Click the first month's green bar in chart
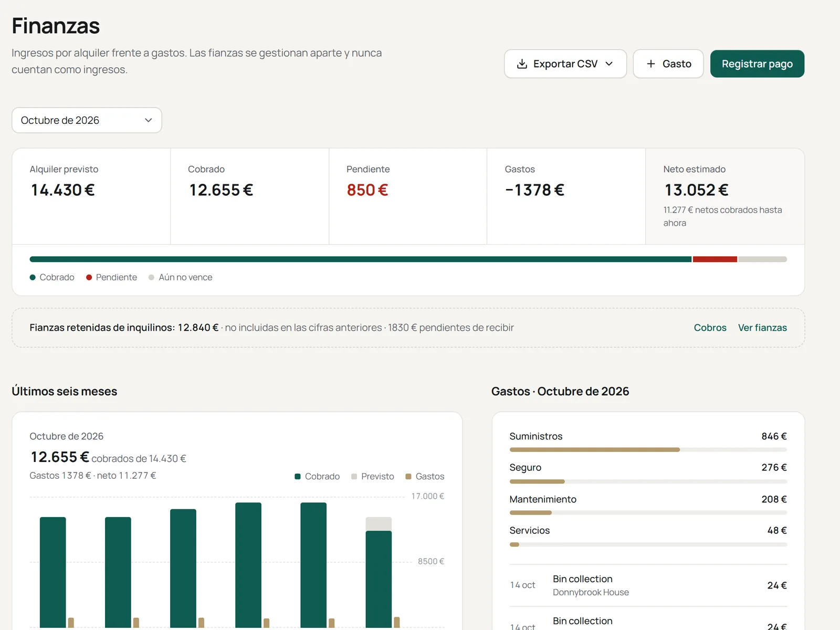Viewport: 840px width, 630px height. click(x=53, y=572)
